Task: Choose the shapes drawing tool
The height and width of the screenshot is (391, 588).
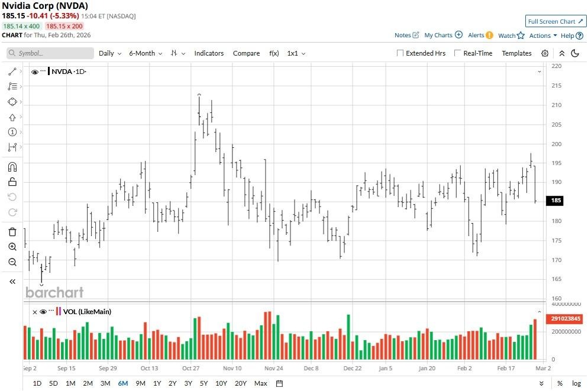Action: coord(12,102)
